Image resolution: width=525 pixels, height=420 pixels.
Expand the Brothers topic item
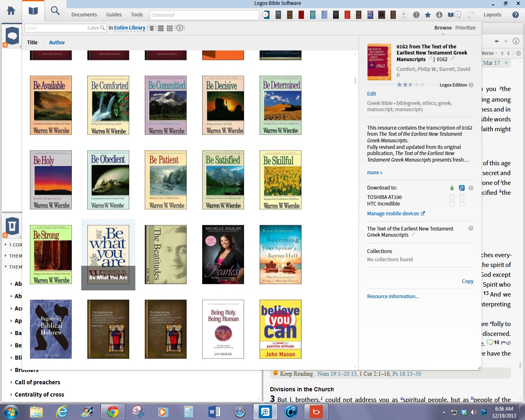click(11, 370)
